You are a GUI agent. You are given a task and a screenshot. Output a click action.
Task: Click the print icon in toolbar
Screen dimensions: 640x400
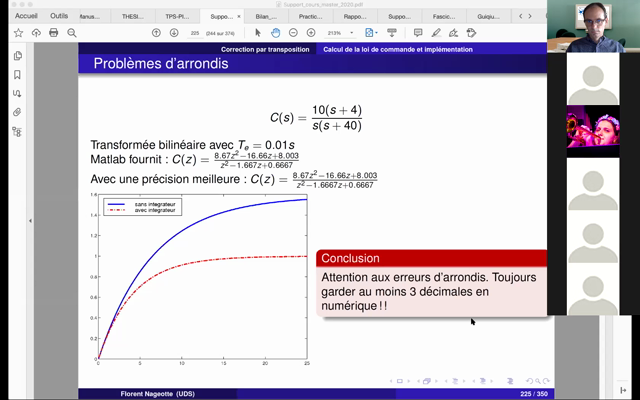point(54,33)
